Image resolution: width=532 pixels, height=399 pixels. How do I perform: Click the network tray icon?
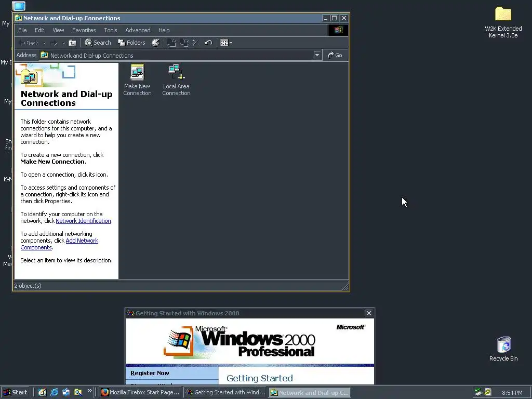478,392
